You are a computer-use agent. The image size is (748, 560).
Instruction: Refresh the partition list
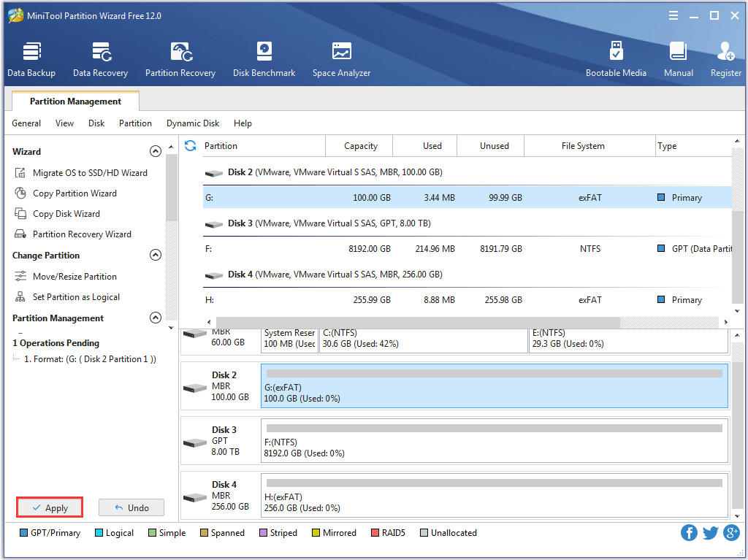click(191, 145)
